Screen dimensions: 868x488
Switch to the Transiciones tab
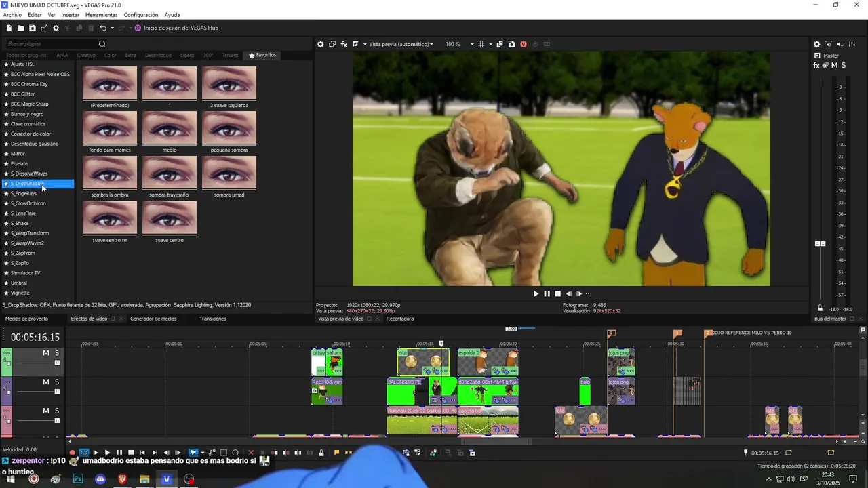[213, 319]
